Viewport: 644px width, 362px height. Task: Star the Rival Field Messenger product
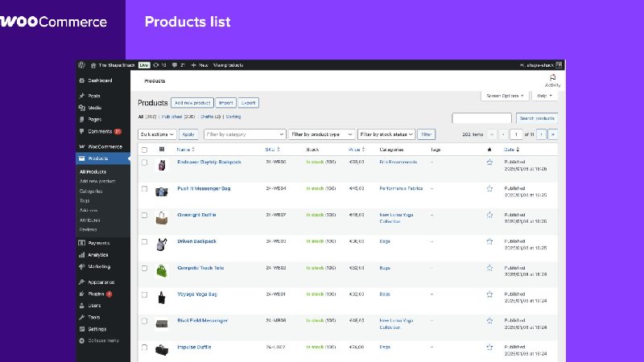489,321
